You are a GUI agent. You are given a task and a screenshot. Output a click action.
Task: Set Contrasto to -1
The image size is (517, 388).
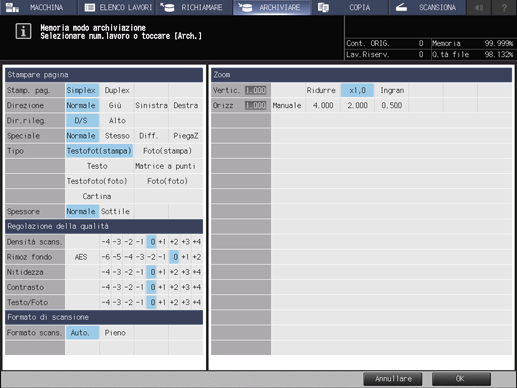[140, 287]
